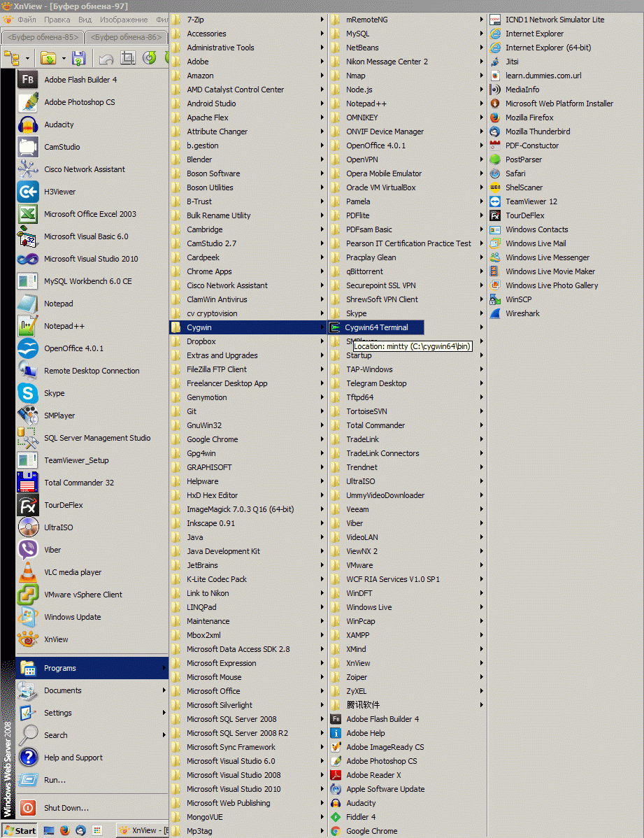The height and width of the screenshot is (838, 644).
Task: Launch SQL Server Management Studio
Action: click(92, 439)
